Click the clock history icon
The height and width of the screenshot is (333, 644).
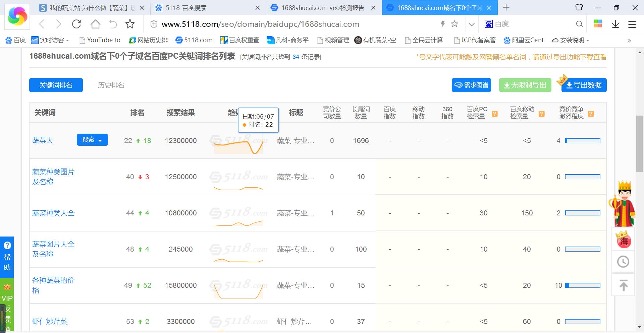(x=623, y=262)
